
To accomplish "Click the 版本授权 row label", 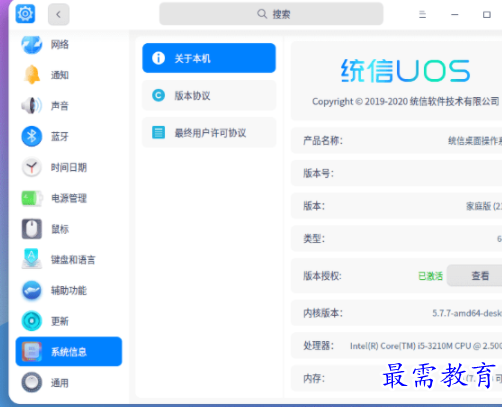I will pyautogui.click(x=322, y=276).
